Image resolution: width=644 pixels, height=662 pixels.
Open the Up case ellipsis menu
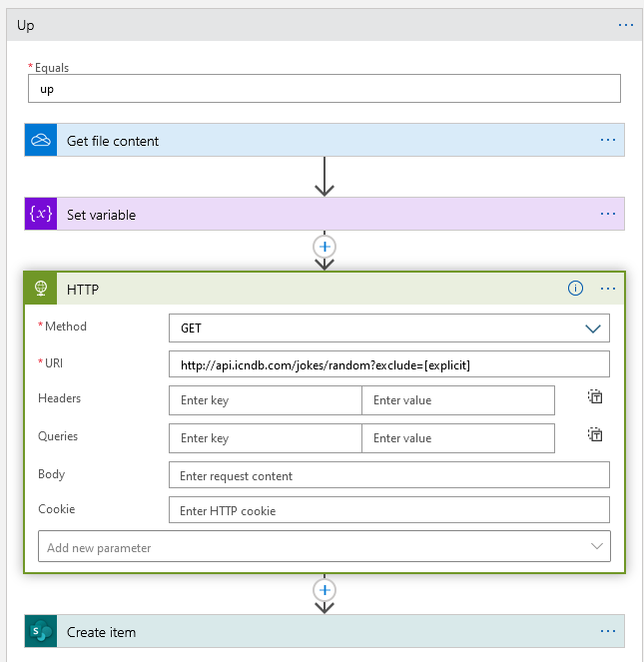[x=626, y=25]
